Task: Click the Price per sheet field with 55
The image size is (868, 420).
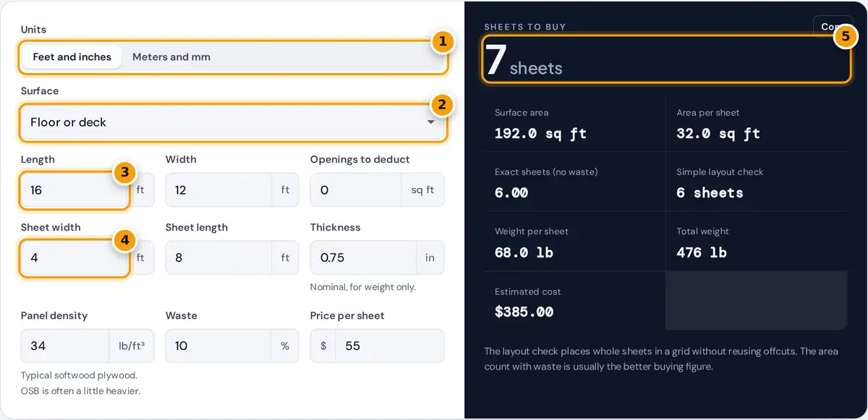Action: (x=390, y=346)
